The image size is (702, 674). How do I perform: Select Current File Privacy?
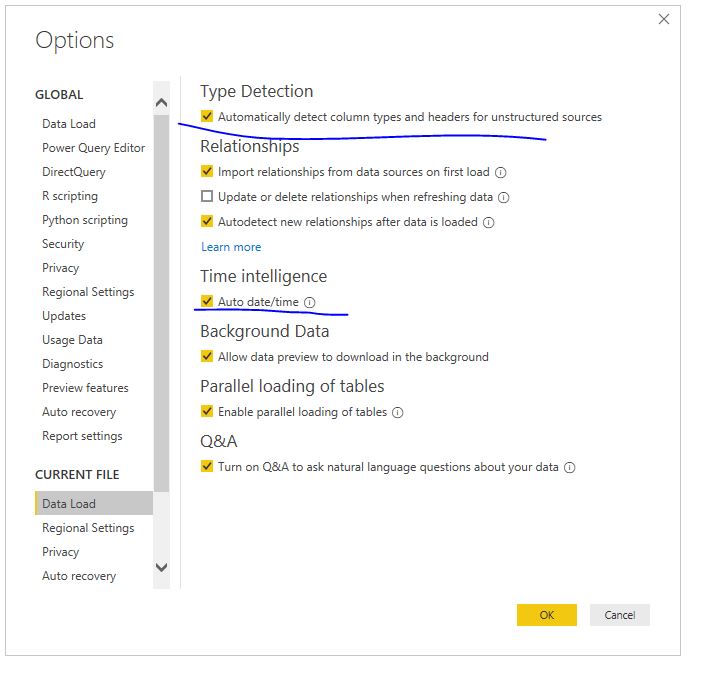pyautogui.click(x=60, y=552)
